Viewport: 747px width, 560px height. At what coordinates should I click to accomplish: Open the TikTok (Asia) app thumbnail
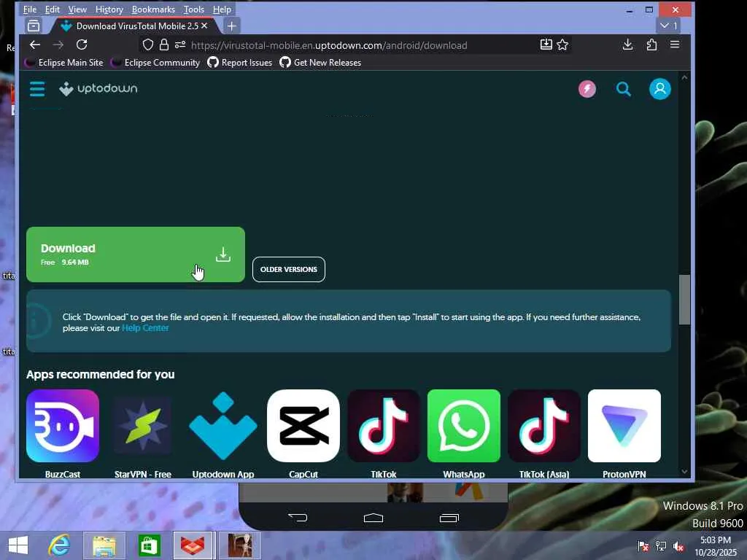tap(544, 426)
